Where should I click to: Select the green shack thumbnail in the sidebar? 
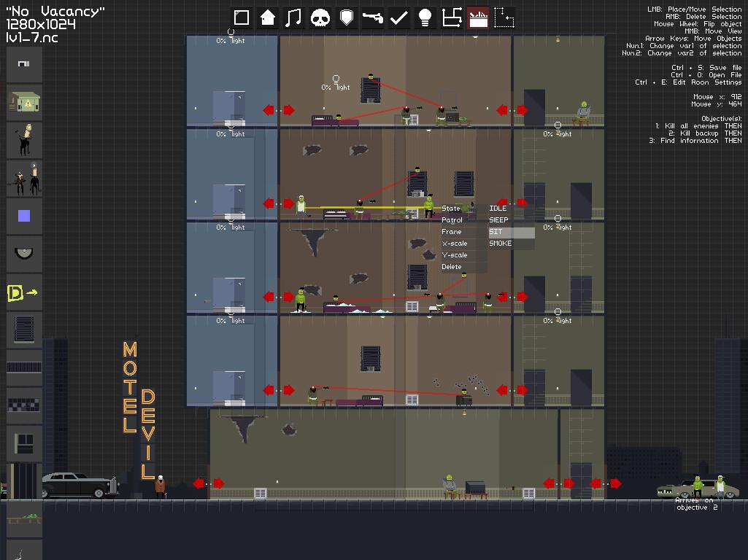24,103
